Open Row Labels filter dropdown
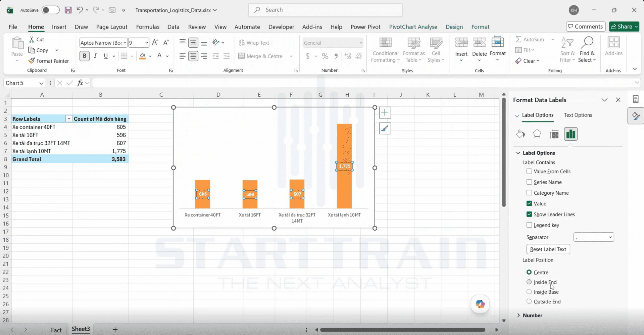 [x=69, y=119]
